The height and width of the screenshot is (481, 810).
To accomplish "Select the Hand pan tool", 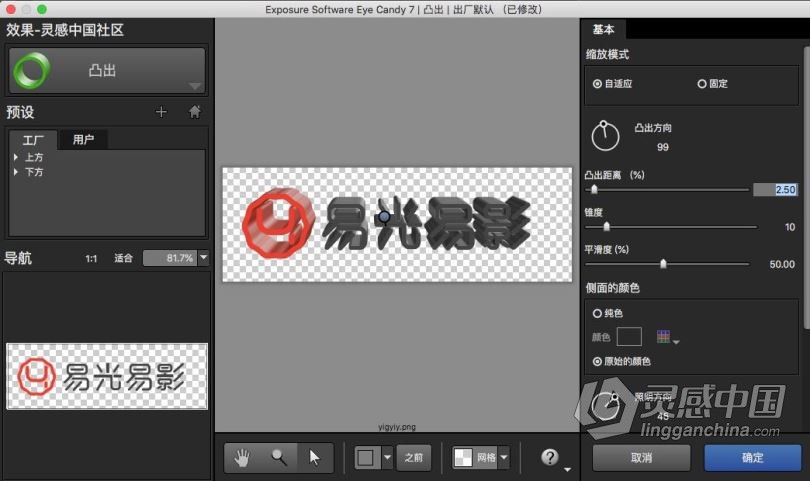I will [242, 457].
